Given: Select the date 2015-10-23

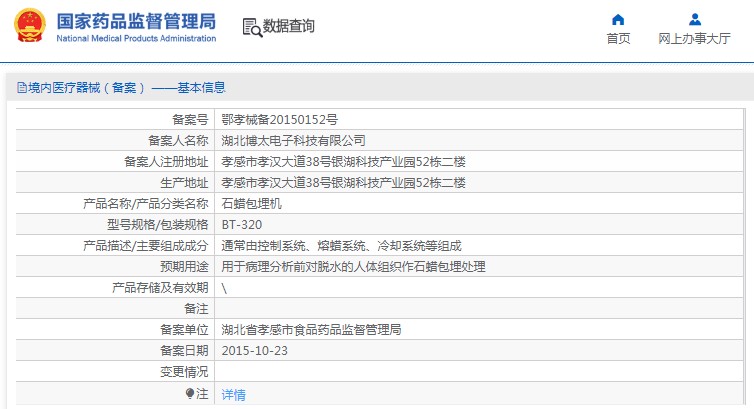Looking at the screenshot, I should click(254, 351).
